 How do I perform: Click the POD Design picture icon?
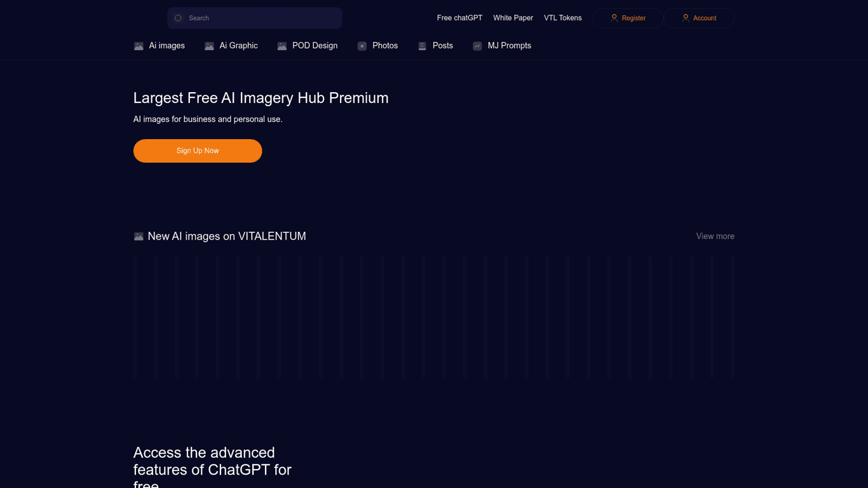coord(282,46)
